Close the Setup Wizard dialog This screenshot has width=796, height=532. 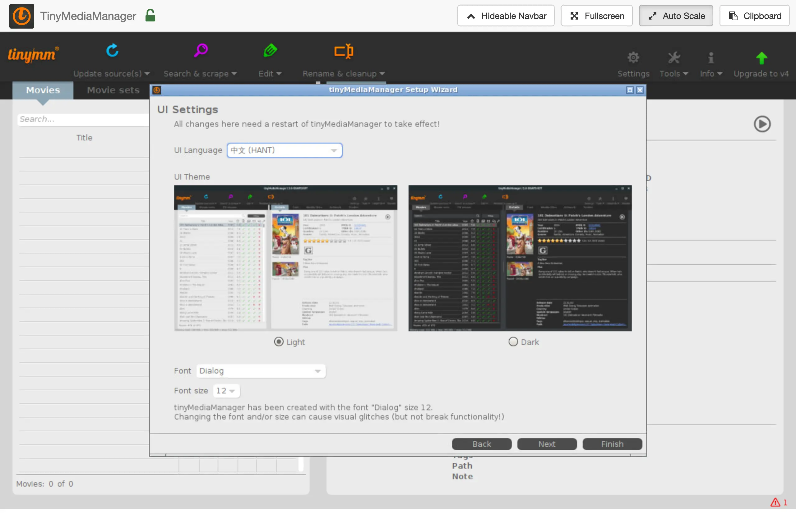click(640, 90)
